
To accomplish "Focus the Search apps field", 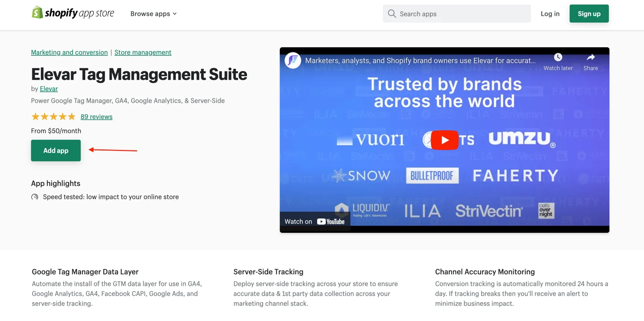I will (457, 14).
